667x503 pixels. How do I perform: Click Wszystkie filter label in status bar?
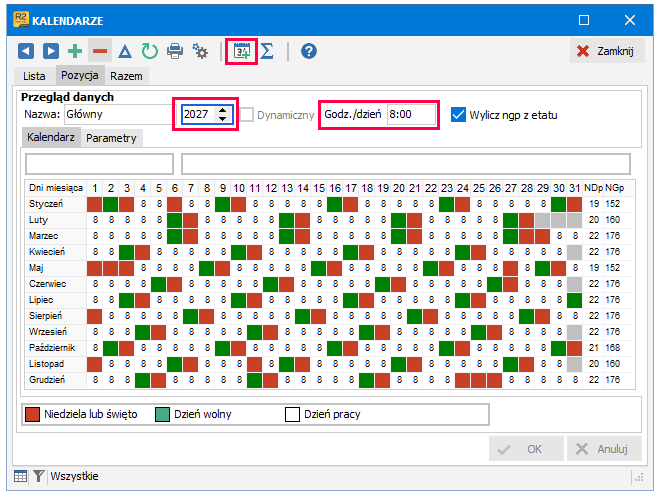(x=74, y=476)
